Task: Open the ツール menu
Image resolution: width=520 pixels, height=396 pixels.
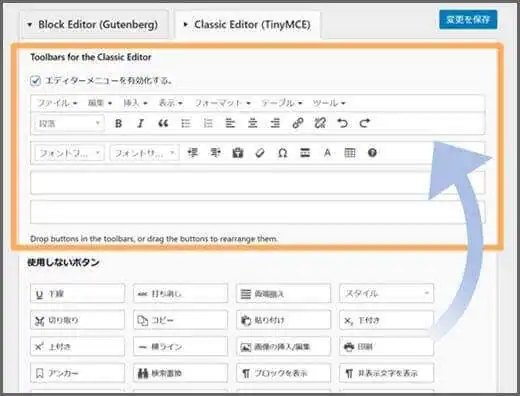Action: click(329, 103)
